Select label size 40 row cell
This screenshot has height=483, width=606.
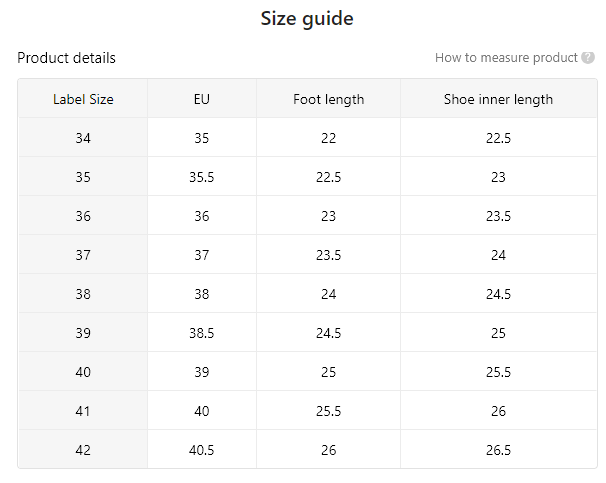[x=83, y=372]
